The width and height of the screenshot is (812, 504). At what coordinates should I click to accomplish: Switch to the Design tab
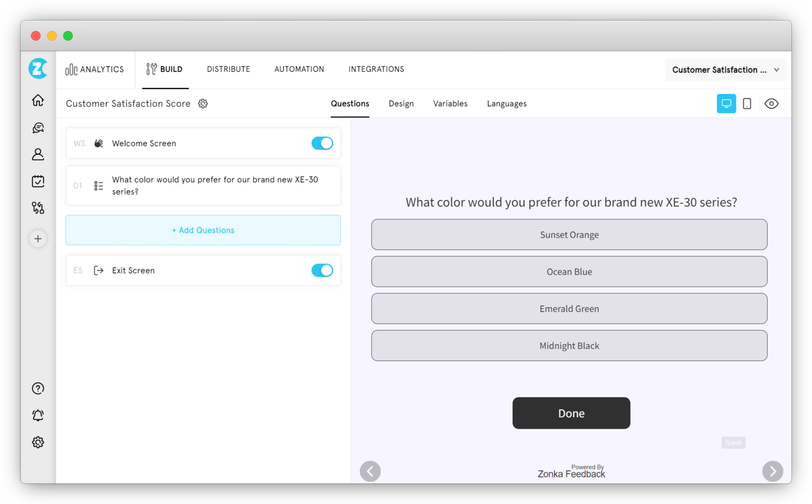(401, 104)
